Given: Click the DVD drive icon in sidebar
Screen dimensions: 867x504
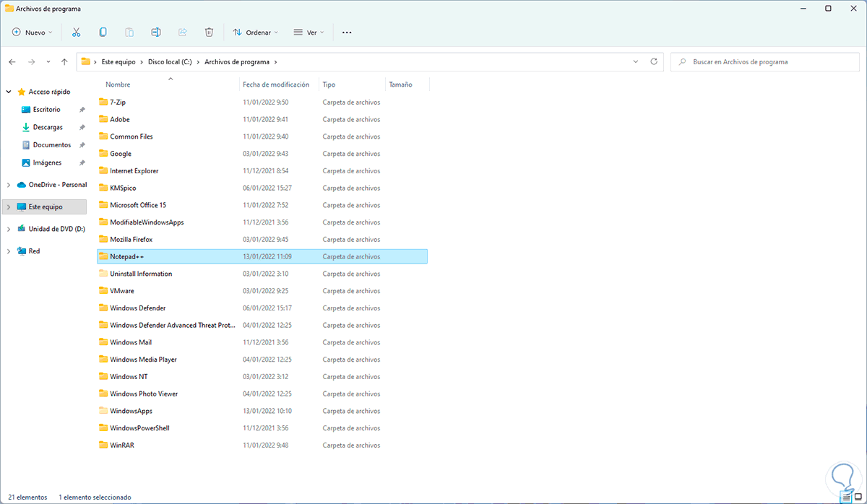Looking at the screenshot, I should coord(21,229).
